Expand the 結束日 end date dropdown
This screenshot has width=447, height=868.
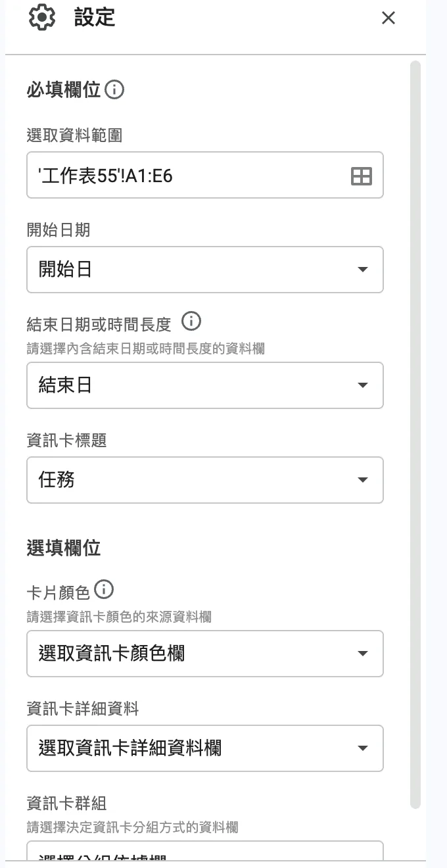coord(205,385)
